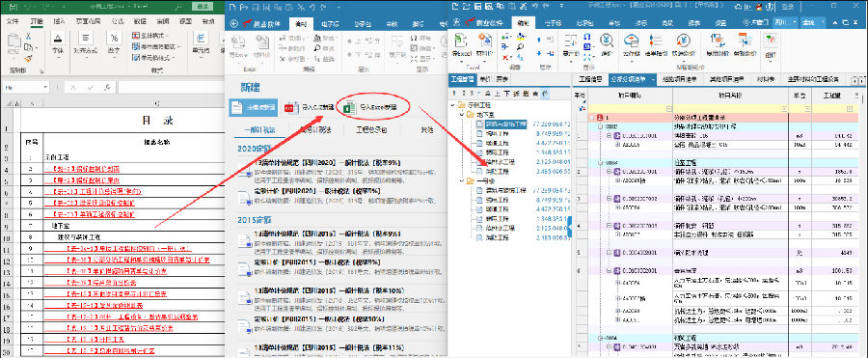
Task: Collapse the 一号楼 folder in tree
Action: click(x=462, y=180)
